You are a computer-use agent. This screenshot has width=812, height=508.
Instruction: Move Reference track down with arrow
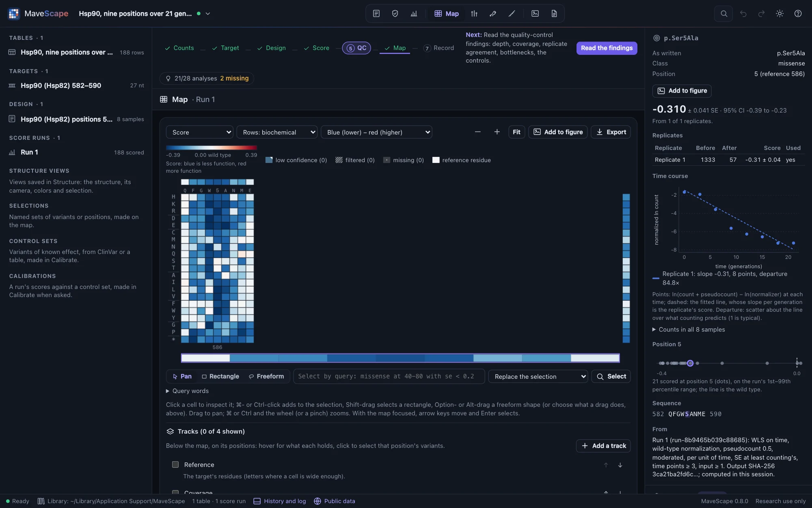coord(620,465)
